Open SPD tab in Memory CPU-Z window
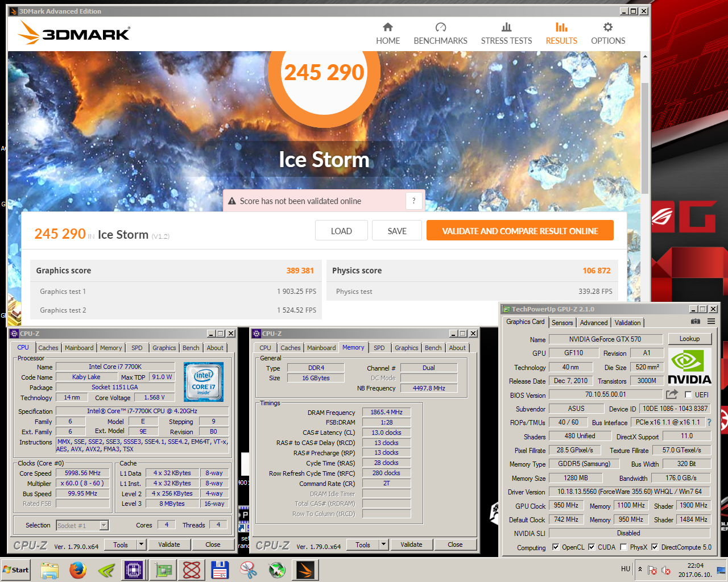The width and height of the screenshot is (728, 582). pyautogui.click(x=379, y=348)
